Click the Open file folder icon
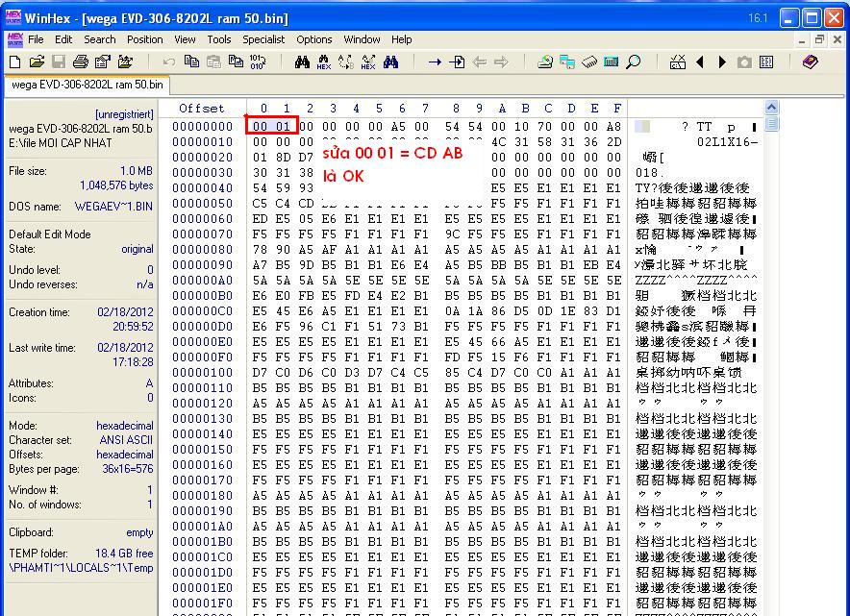Screen dimensions: 850x616 [x=37, y=62]
